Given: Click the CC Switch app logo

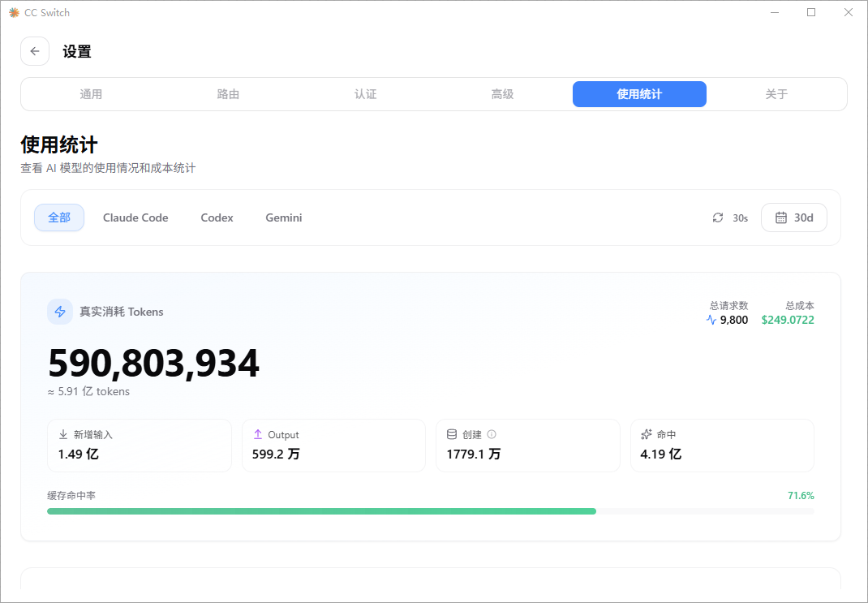Looking at the screenshot, I should tap(14, 12).
